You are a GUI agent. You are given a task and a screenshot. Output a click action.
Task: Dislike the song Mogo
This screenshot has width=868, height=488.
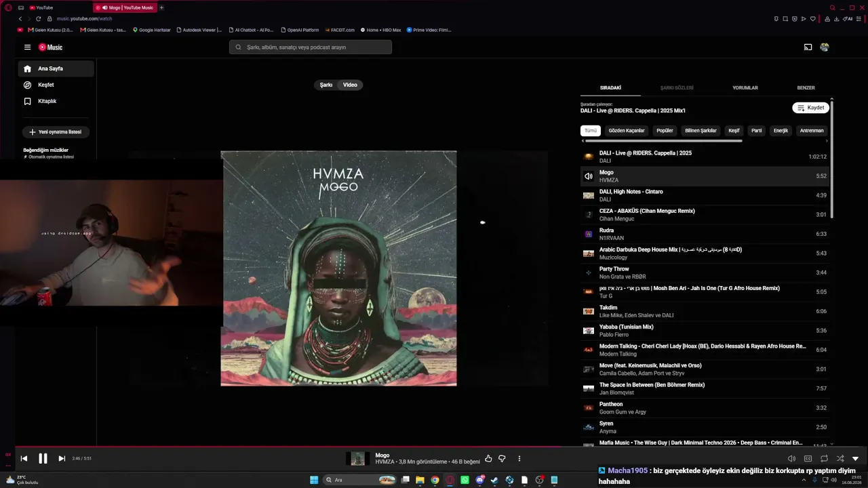pyautogui.click(x=502, y=459)
